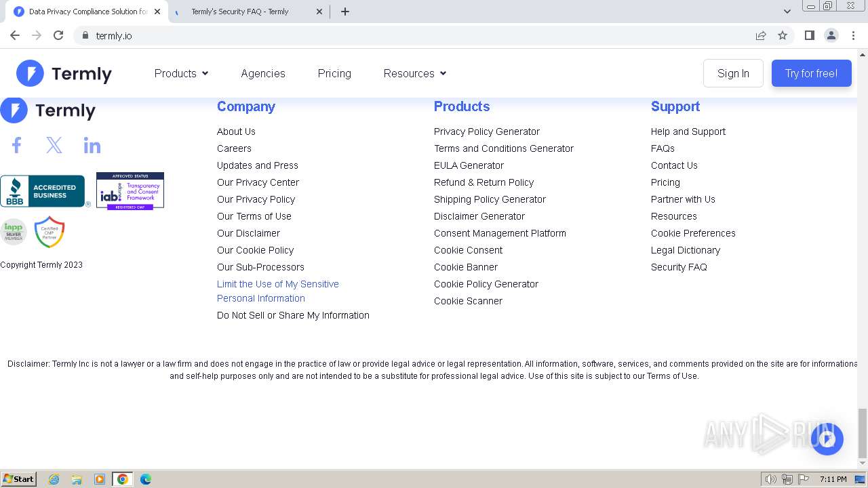Close the Termly's Security FAQ tab
The image size is (868, 488).
coord(319,12)
